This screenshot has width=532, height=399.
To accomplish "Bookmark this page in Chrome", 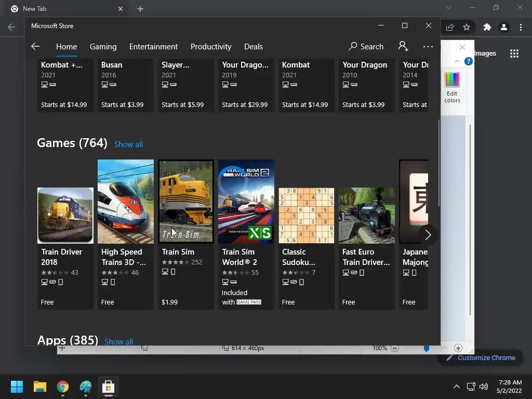I will pyautogui.click(x=467, y=27).
